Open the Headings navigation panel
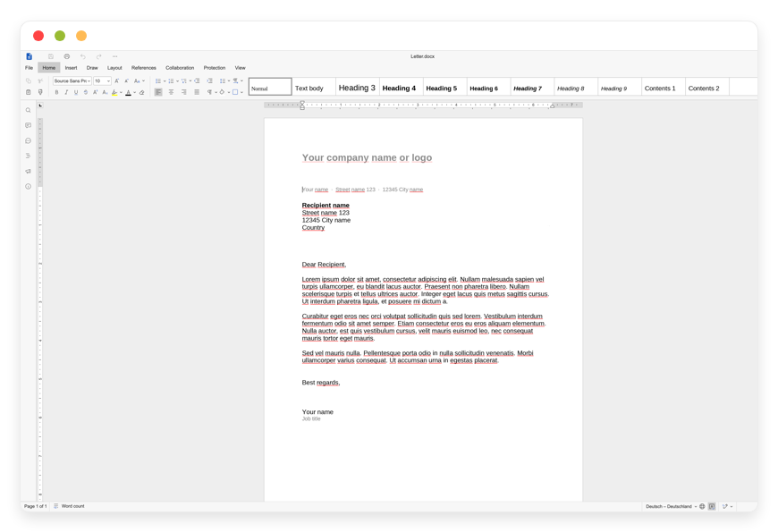 click(x=29, y=156)
